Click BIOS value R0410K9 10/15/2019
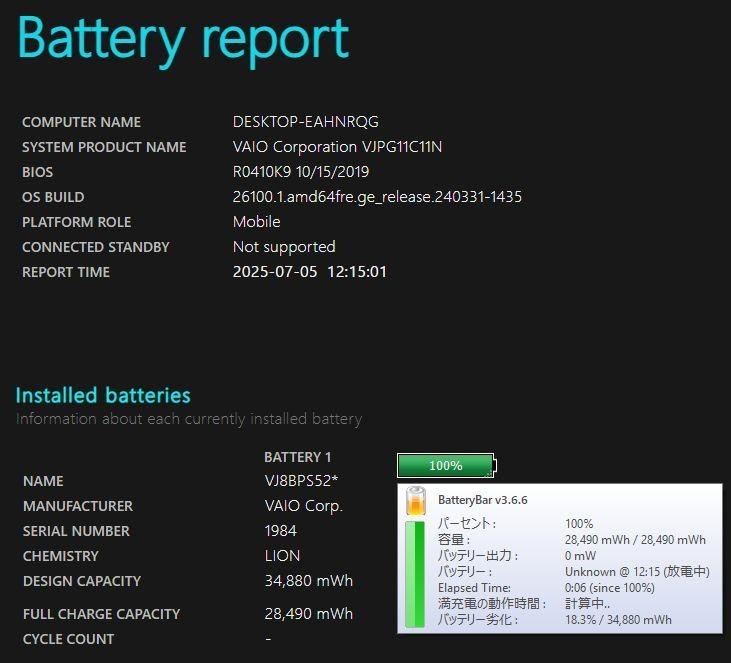Screen dimensions: 731x663 tap(301, 172)
